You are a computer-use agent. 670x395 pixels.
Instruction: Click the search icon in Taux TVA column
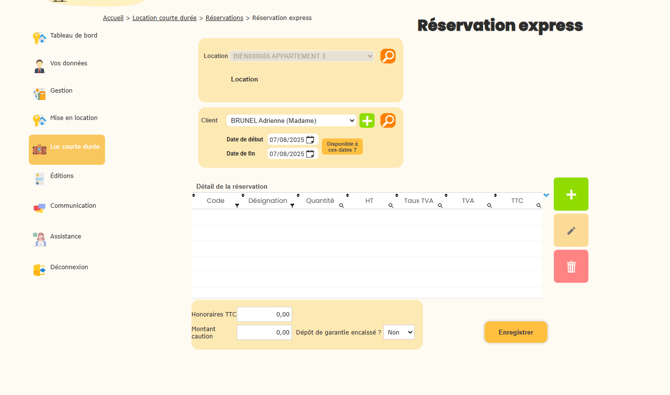tap(440, 206)
